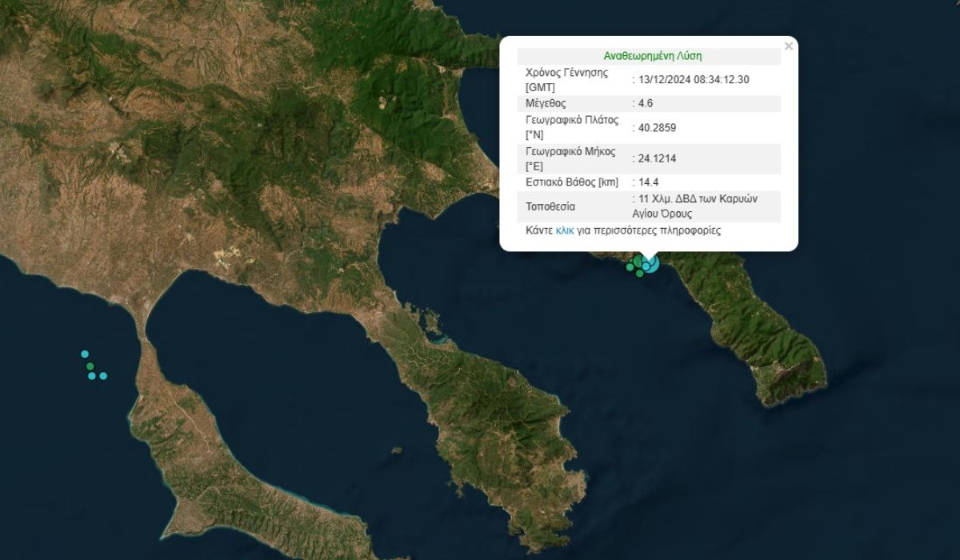Select the 'Μέγεθος' label
This screenshot has width=960, height=560.
point(546,103)
